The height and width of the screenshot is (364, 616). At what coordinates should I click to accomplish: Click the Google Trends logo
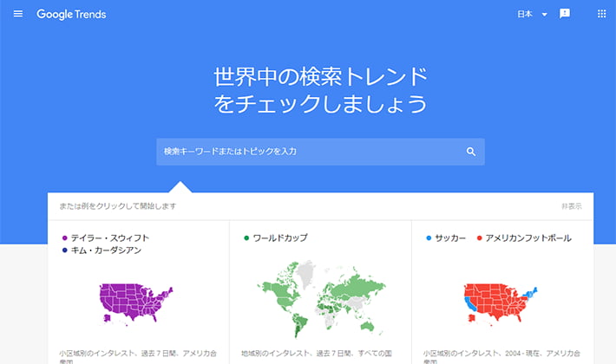point(71,14)
